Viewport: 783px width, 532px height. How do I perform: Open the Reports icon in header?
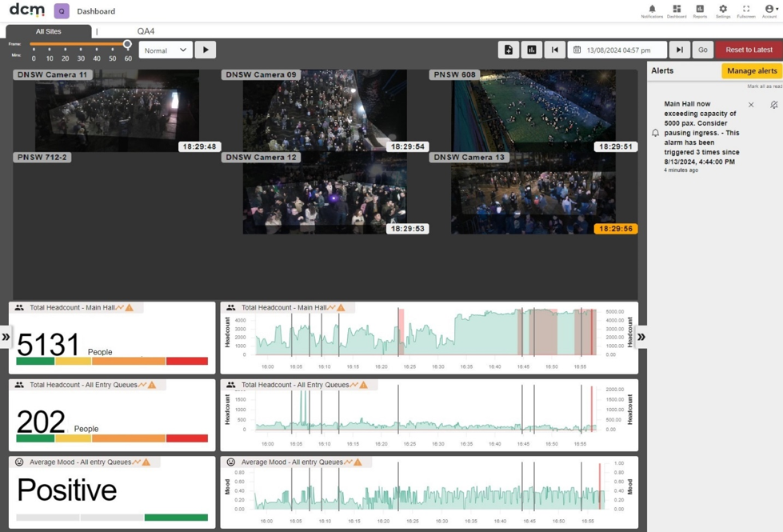(700, 11)
